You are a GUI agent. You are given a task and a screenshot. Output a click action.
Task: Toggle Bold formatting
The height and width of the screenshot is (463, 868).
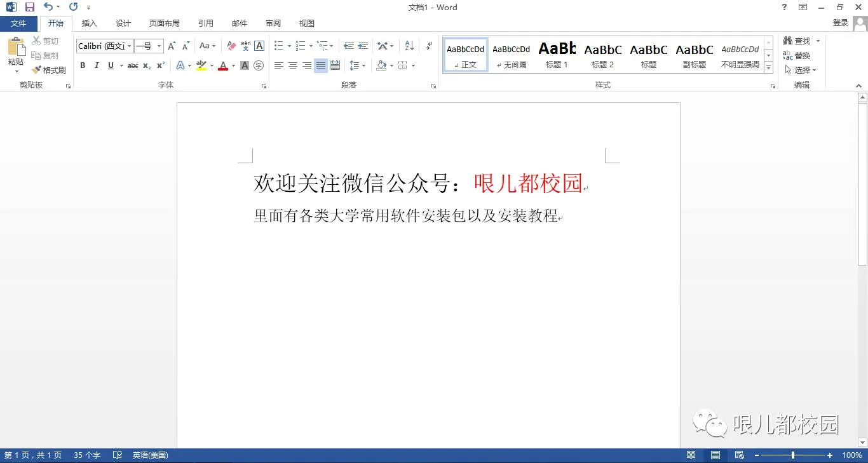tap(83, 65)
